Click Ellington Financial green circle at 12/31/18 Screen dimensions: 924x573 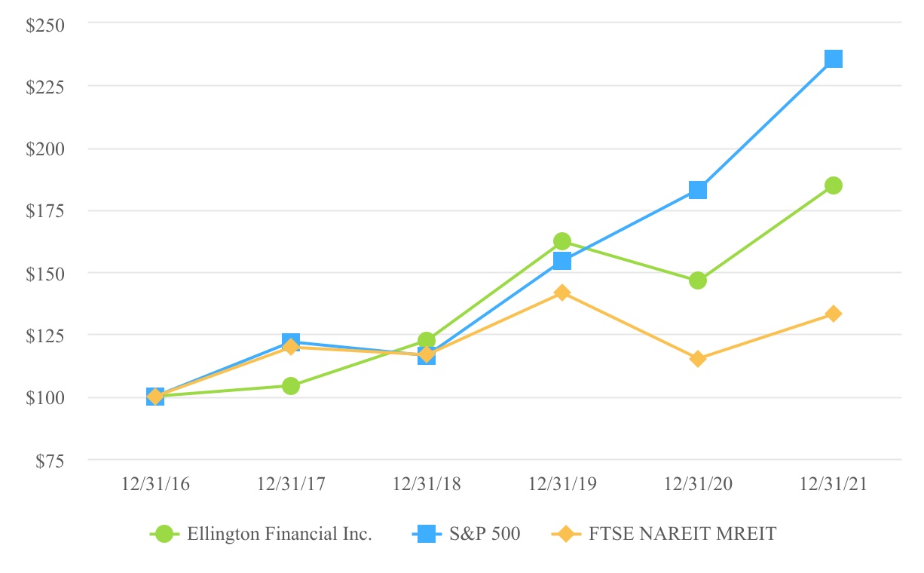tap(427, 341)
